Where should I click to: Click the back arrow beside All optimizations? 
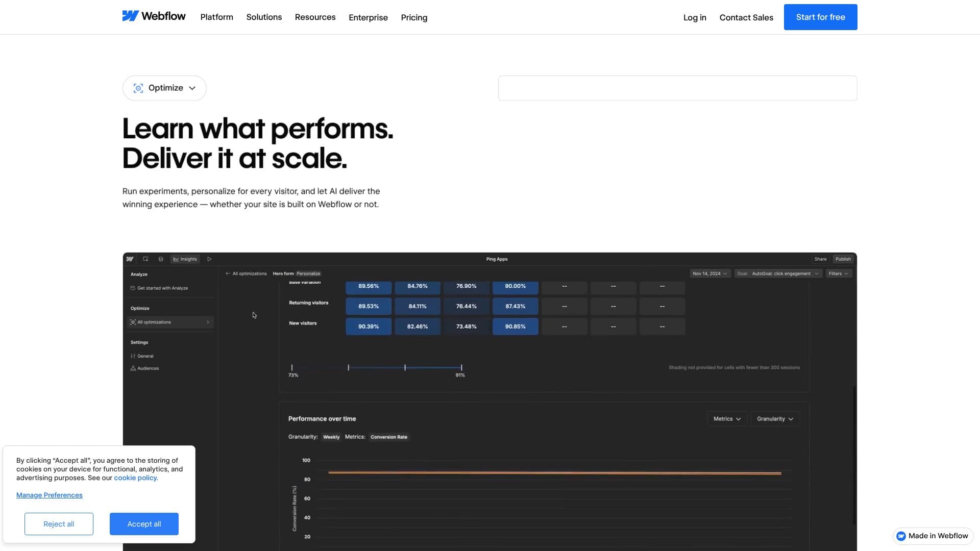coord(228,273)
